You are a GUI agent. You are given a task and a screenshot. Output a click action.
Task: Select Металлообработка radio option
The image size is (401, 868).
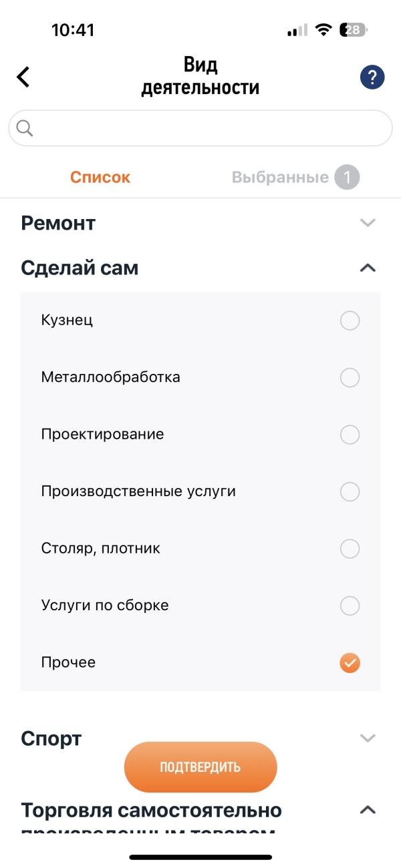[x=350, y=378]
